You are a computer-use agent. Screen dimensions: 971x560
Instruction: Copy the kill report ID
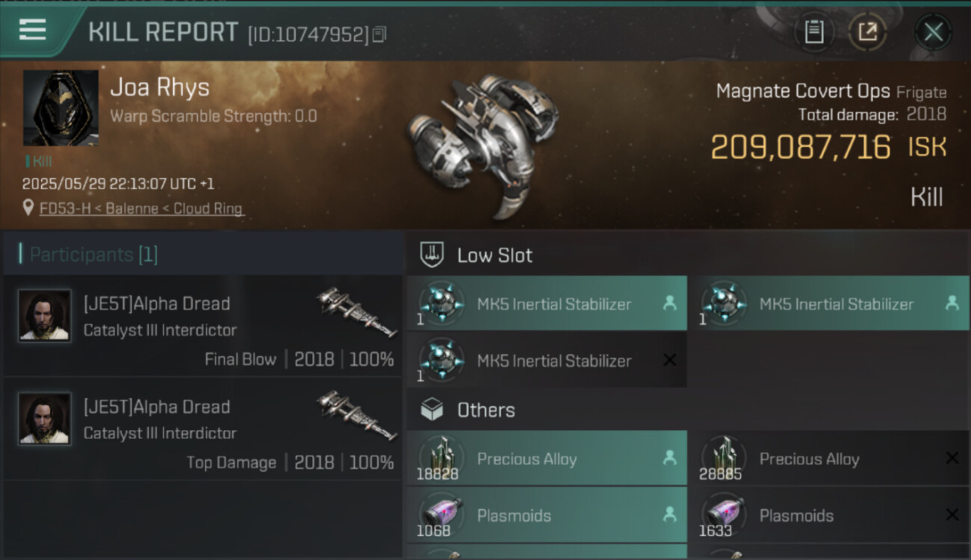[x=379, y=34]
